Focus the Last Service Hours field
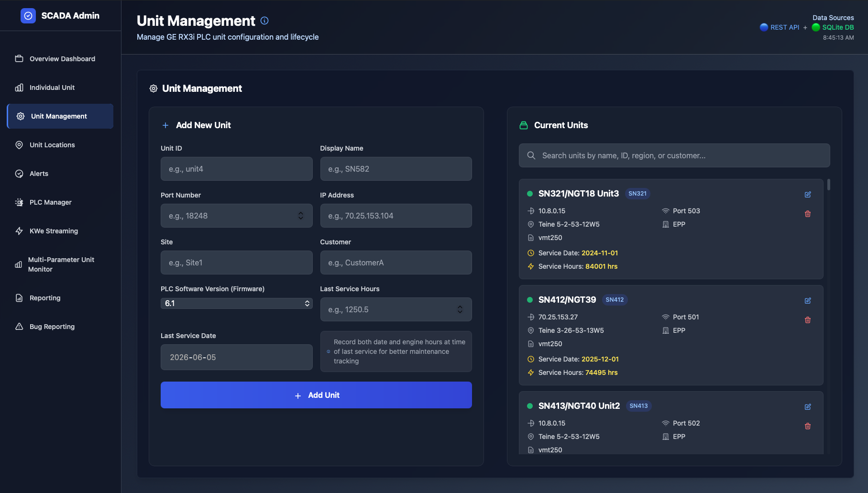This screenshot has width=868, height=493. tap(396, 309)
